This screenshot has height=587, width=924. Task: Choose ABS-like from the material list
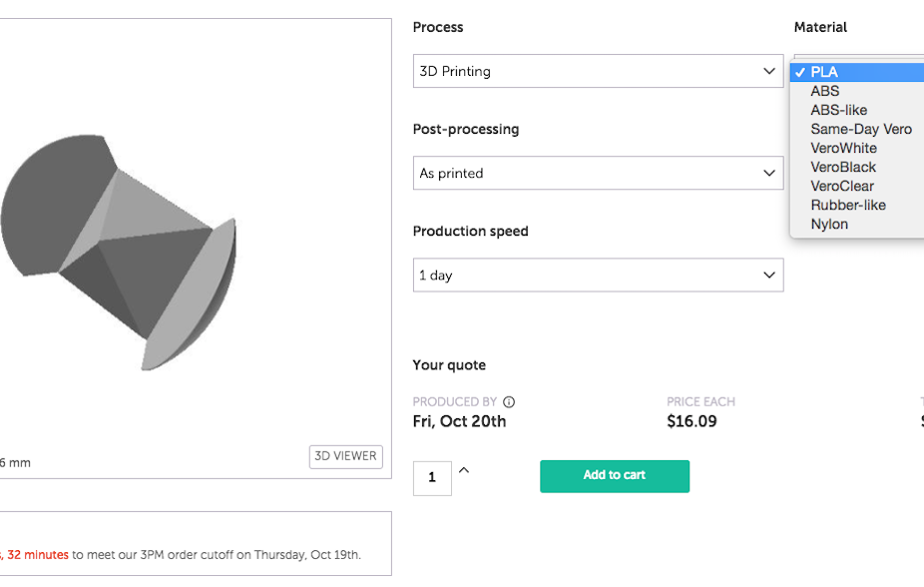click(x=857, y=110)
